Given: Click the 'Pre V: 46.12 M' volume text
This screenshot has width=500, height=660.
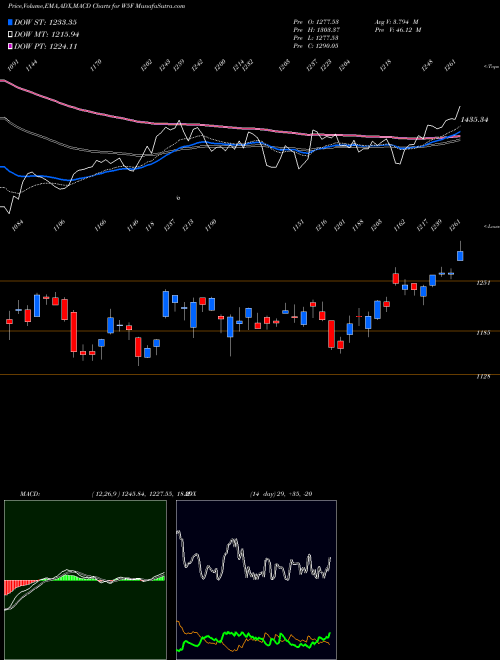Looking at the screenshot, I should pos(397,30).
